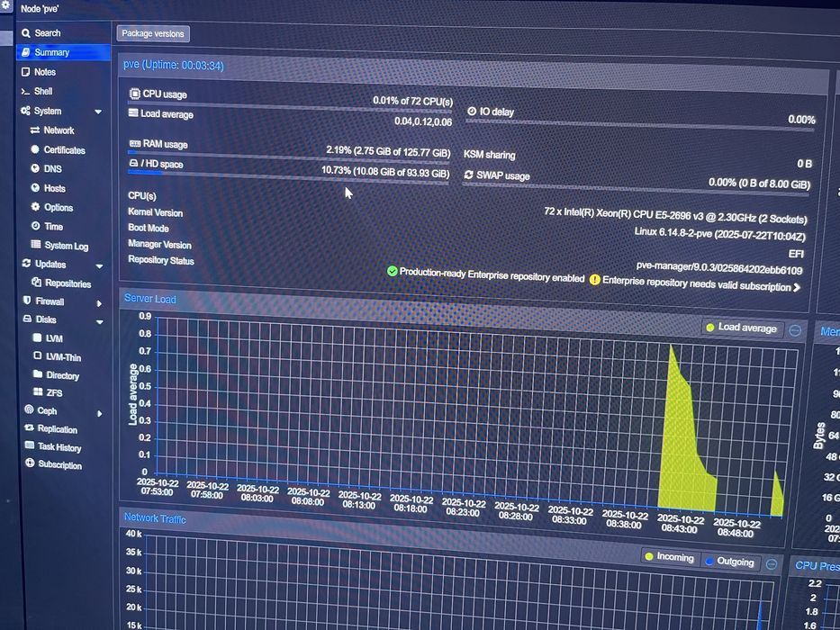Click the SWAP usage value text
The image size is (840, 630).
click(759, 184)
